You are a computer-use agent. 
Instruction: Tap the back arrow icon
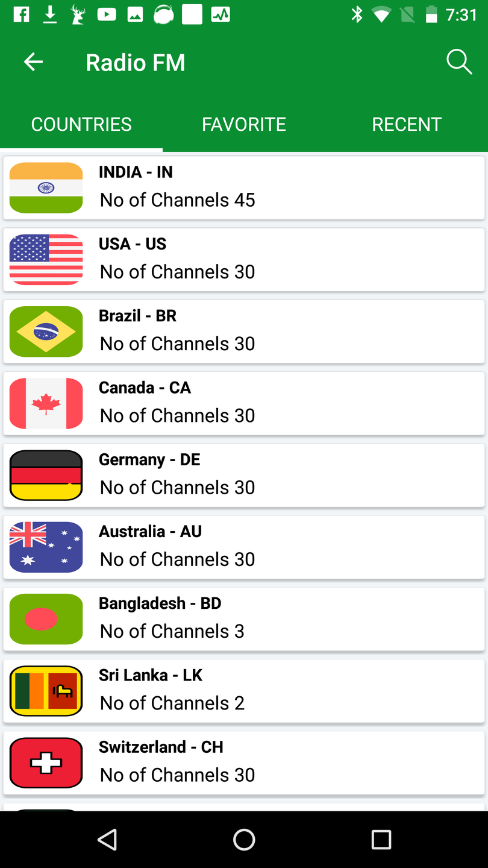pyautogui.click(x=33, y=62)
